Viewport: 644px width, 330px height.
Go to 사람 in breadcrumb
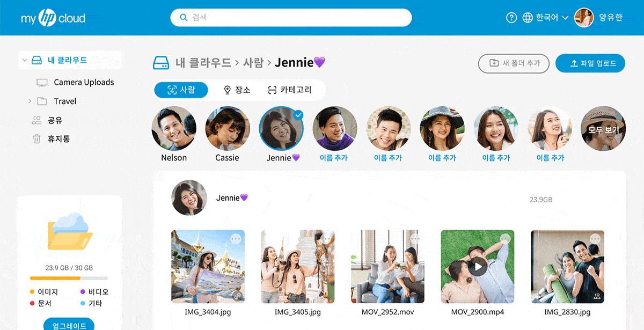tap(253, 63)
